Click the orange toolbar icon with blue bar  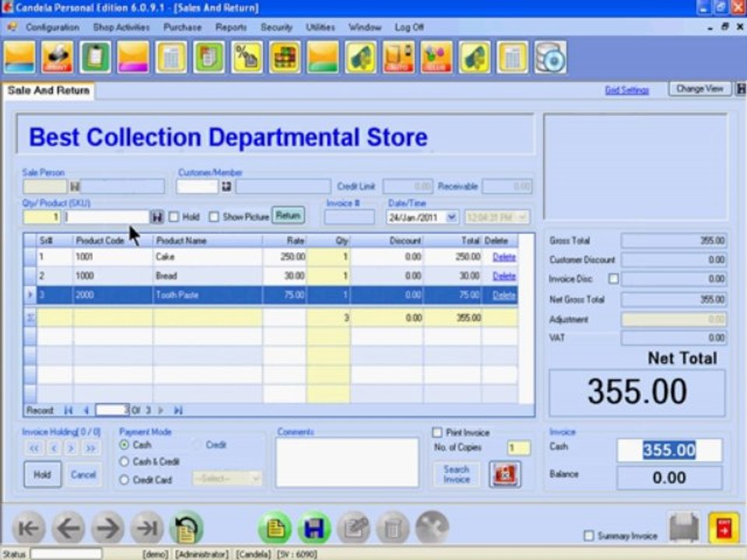19,57
